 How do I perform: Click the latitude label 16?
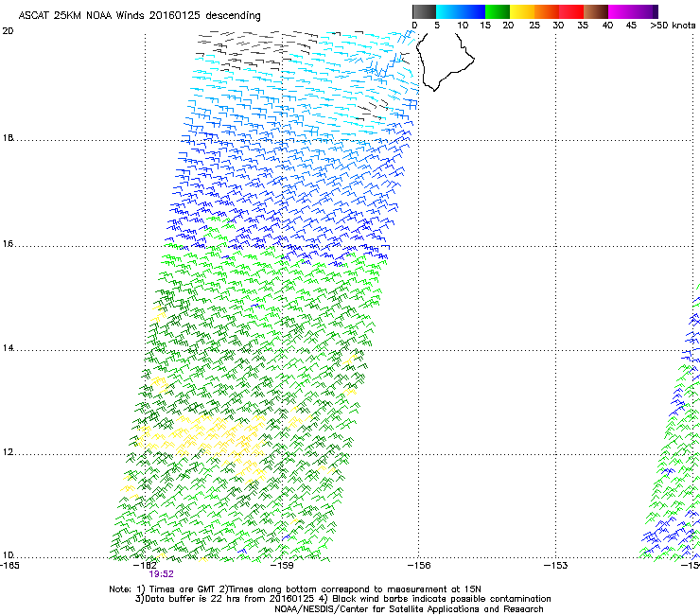click(x=8, y=244)
